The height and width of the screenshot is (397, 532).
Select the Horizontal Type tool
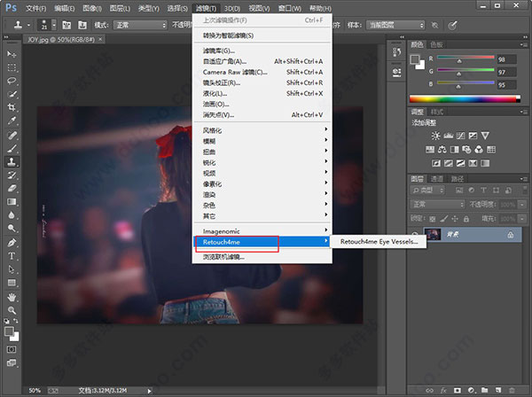[12, 255]
